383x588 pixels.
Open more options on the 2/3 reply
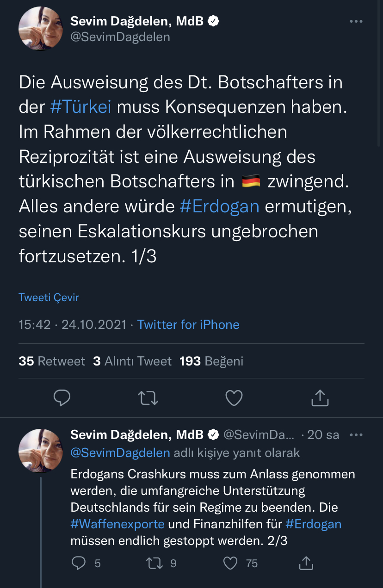point(356,435)
